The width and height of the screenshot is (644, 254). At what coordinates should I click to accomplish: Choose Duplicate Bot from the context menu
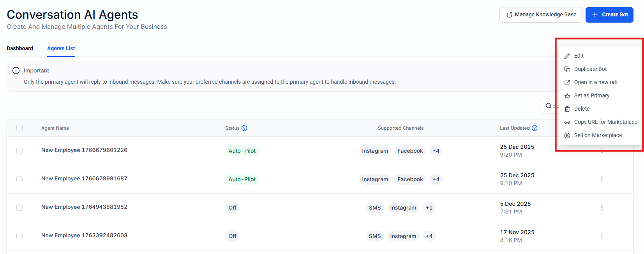(590, 69)
